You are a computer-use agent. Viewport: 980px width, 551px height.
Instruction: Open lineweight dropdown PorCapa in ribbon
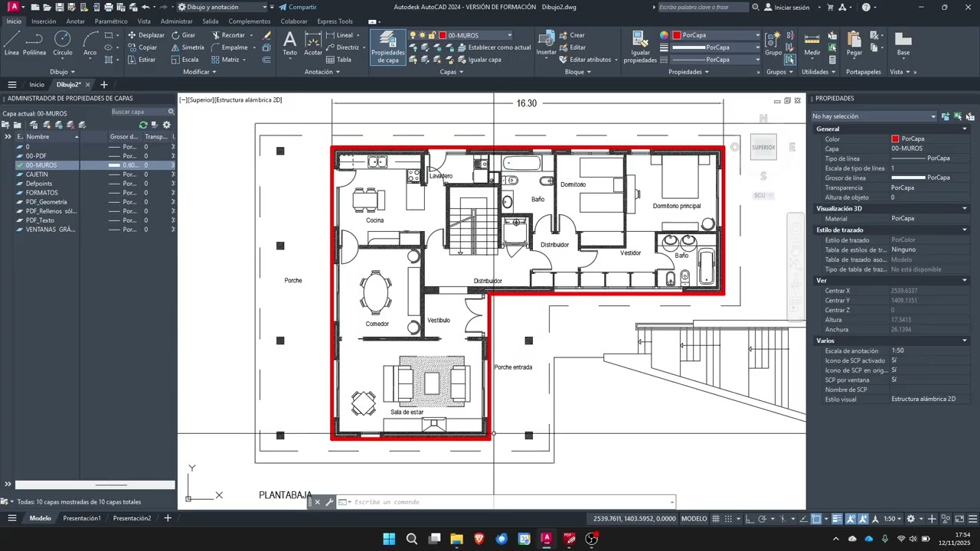tap(758, 47)
